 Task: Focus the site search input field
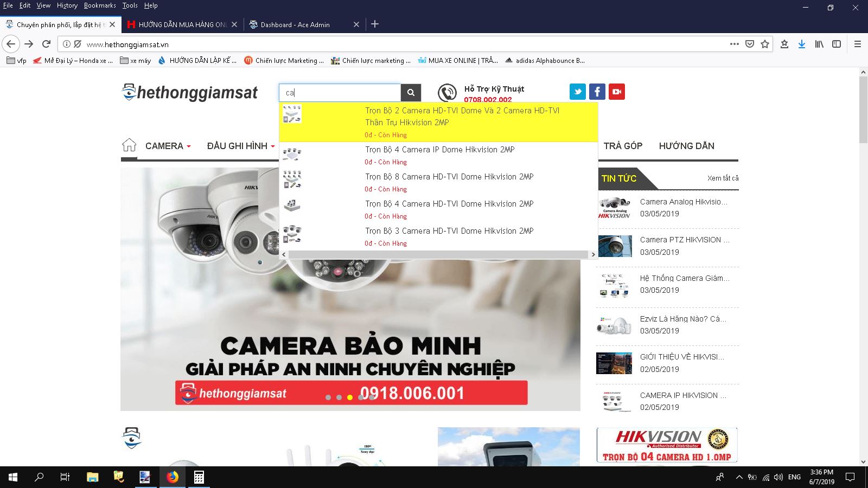point(340,93)
